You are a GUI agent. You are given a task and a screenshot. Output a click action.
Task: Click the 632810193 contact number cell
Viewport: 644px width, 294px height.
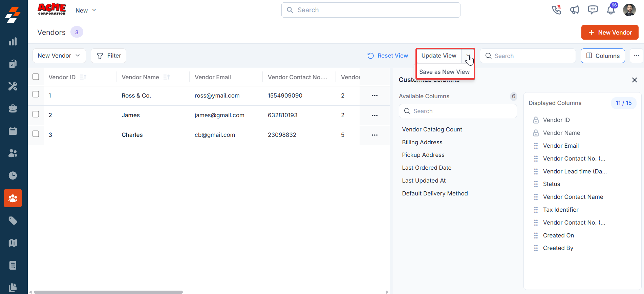283,115
